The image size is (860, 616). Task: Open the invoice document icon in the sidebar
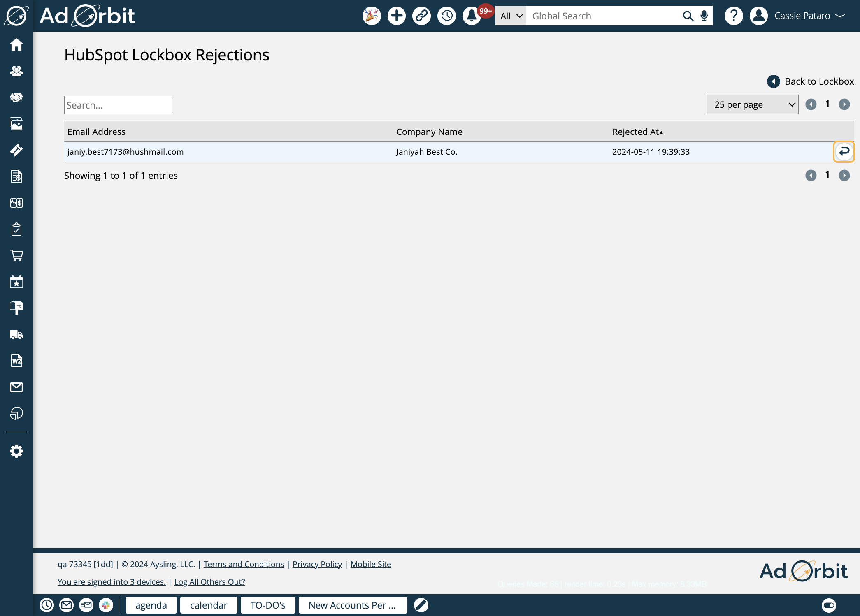coord(16,176)
